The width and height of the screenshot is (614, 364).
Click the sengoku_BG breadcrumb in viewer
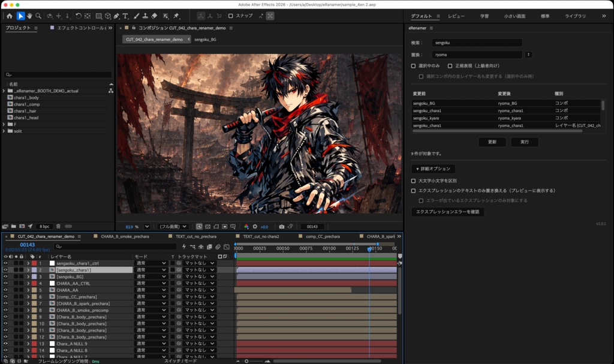tap(205, 40)
